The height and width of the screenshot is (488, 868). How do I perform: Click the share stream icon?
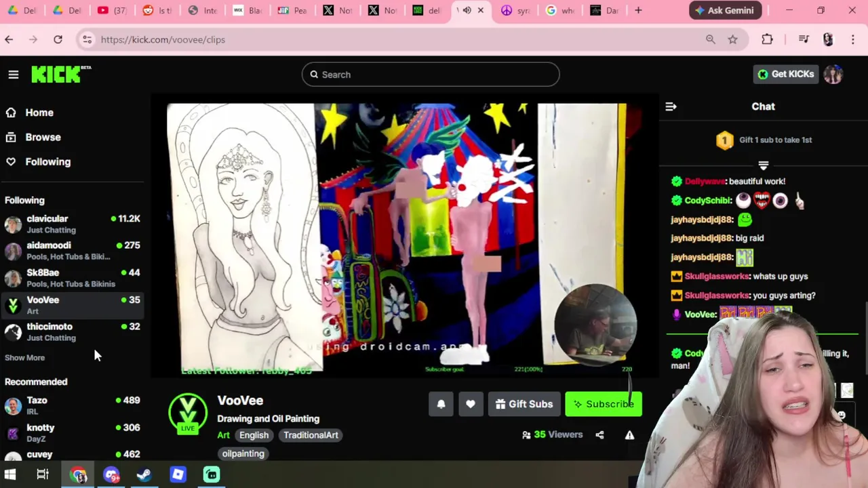coord(599,435)
